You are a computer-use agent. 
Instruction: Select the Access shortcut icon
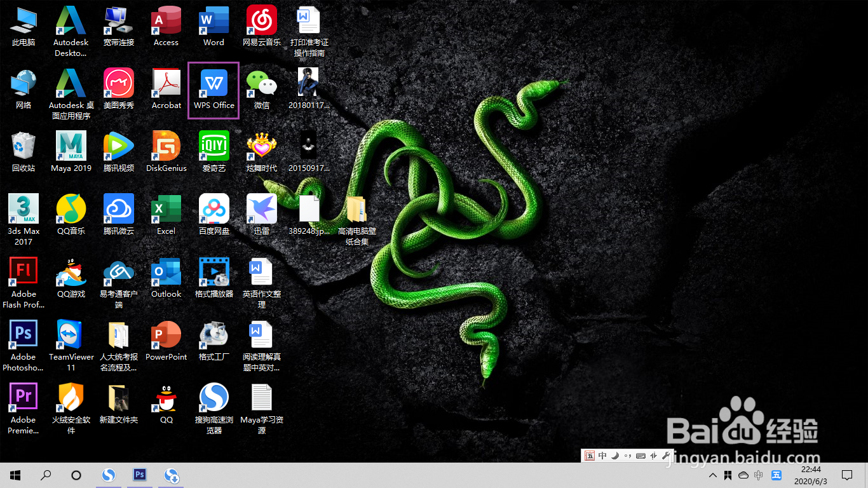point(166,27)
